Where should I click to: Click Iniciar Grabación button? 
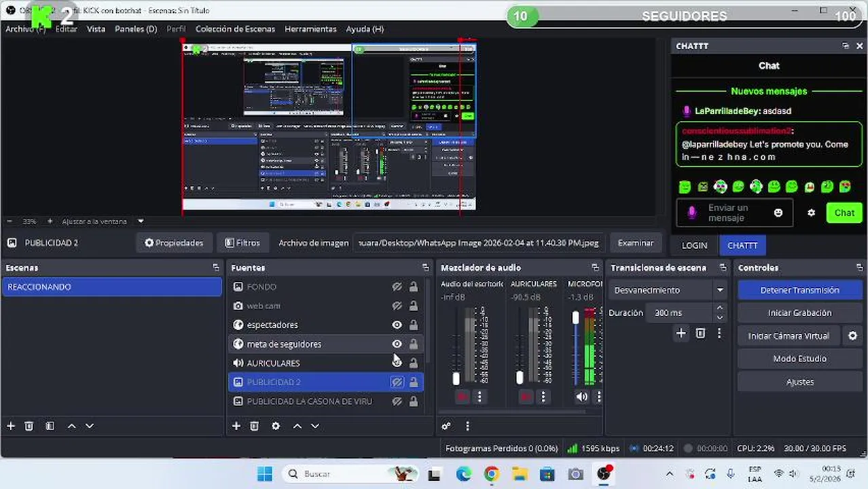click(x=799, y=312)
